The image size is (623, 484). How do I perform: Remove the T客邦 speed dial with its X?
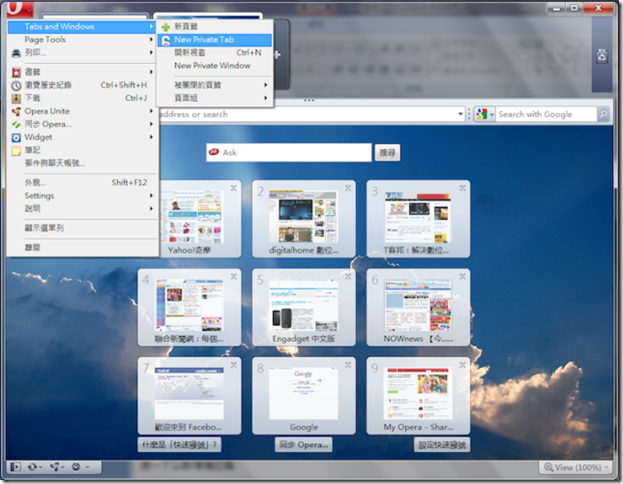click(462, 188)
